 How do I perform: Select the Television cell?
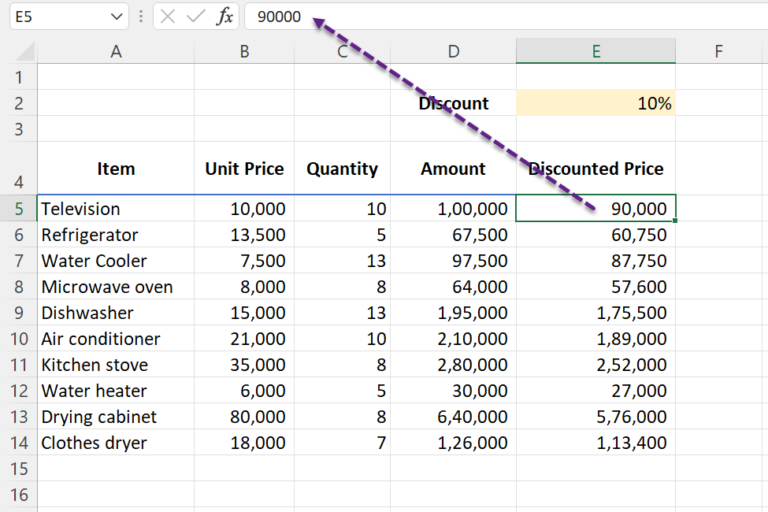(116, 208)
